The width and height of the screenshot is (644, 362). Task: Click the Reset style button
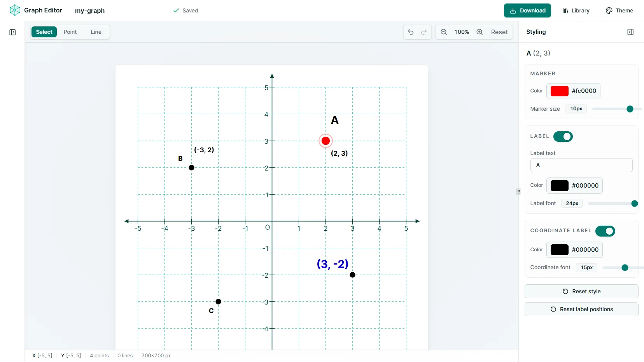(581, 291)
